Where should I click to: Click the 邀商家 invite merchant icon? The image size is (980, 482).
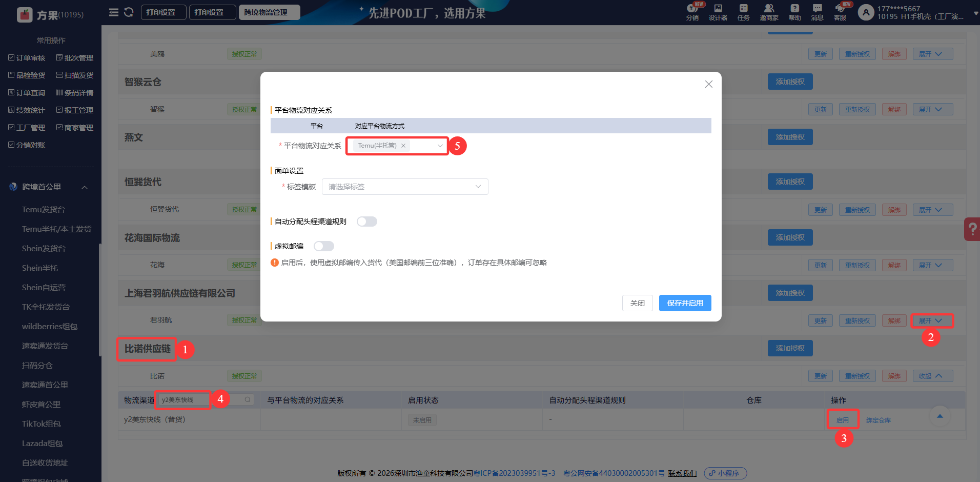click(769, 12)
